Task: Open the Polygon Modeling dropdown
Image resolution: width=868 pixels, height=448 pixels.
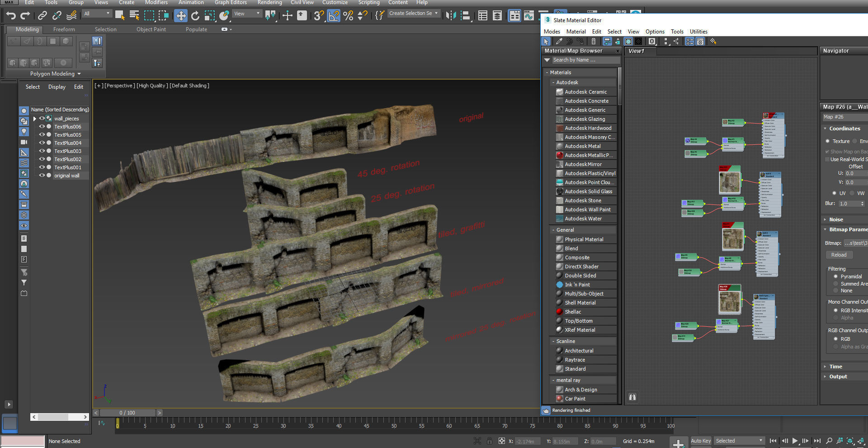Action: [56, 74]
